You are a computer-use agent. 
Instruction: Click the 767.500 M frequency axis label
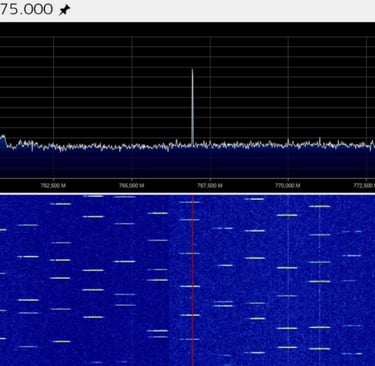point(210,185)
